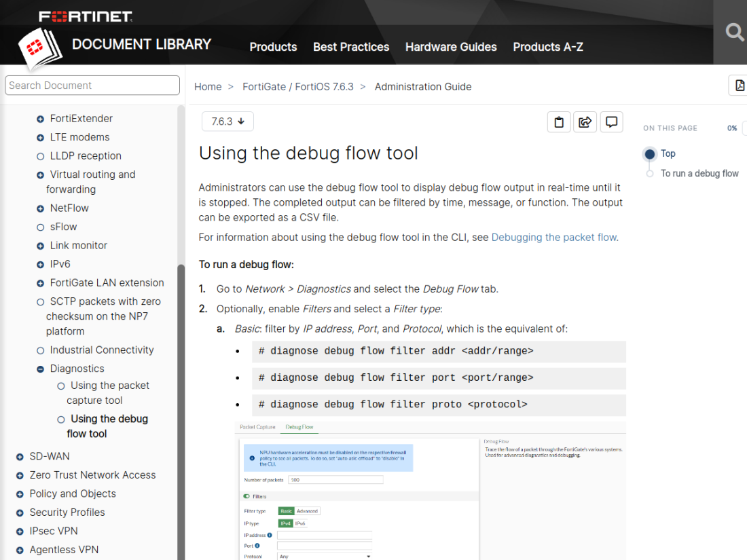Open Administration Guide breadcrumb

pos(423,87)
